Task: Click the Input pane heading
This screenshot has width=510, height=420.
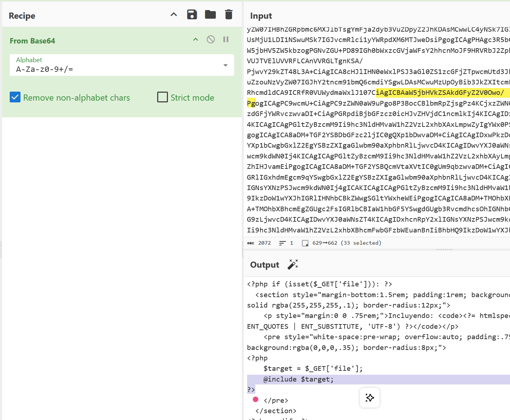Action: coord(261,16)
